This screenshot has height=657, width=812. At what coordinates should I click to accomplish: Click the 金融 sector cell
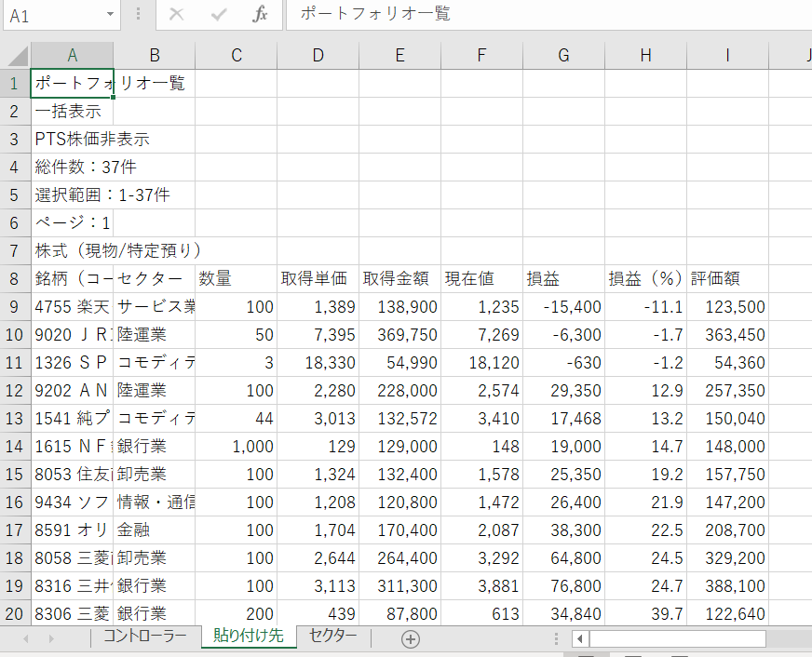pos(154,530)
